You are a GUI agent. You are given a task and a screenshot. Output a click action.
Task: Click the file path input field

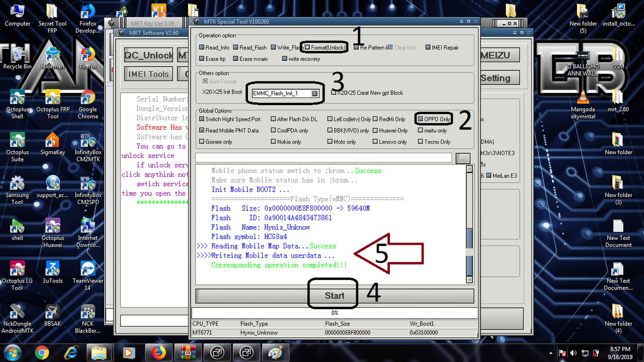324,158
